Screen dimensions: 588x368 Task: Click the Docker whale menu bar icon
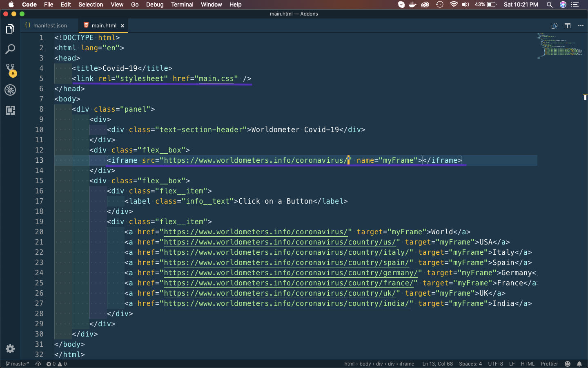pos(413,4)
